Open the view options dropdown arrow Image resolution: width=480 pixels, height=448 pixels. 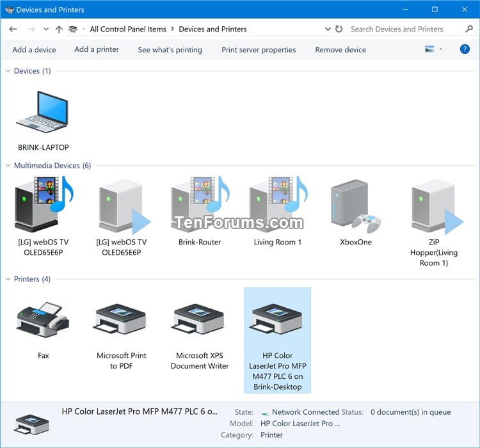tap(441, 49)
